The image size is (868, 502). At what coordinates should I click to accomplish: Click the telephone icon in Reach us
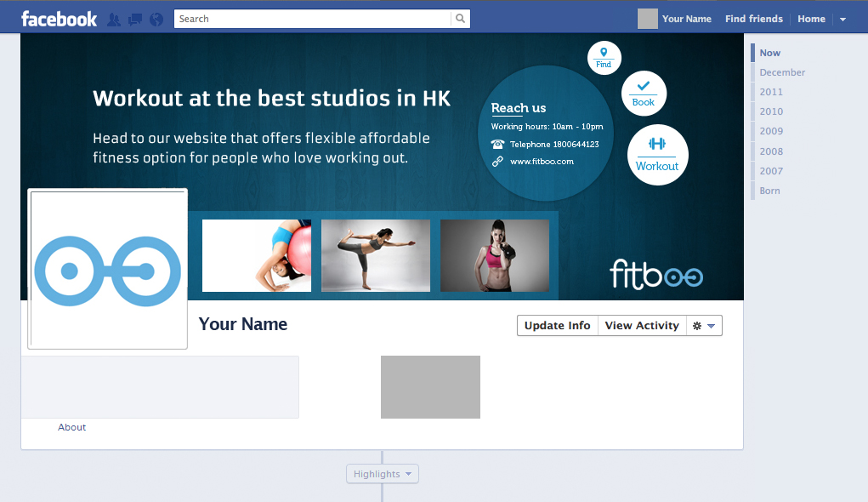(x=497, y=144)
